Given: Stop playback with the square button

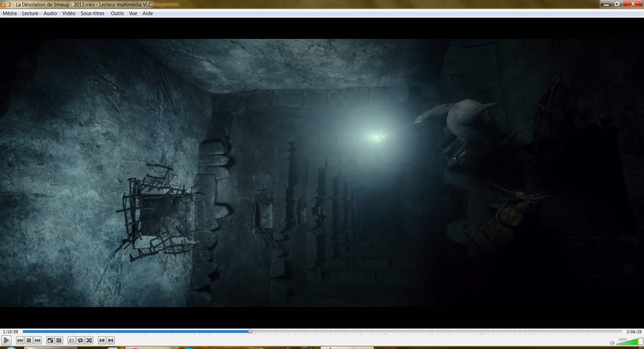Looking at the screenshot, I should (x=29, y=340).
